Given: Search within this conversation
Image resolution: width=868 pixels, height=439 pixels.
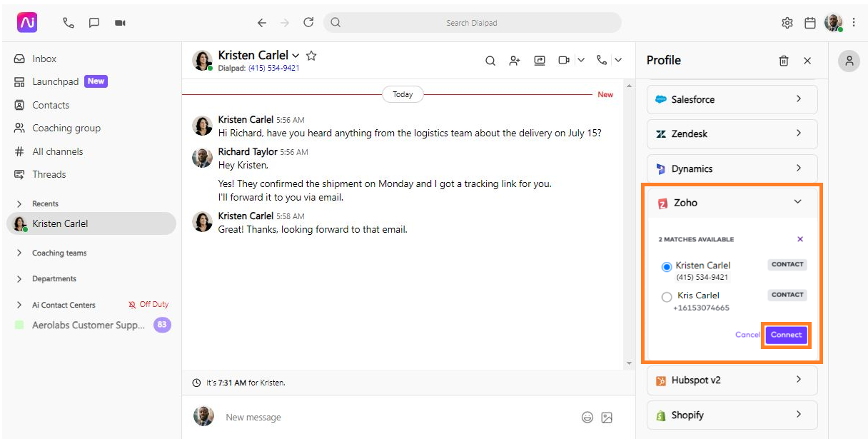Looking at the screenshot, I should [490, 61].
